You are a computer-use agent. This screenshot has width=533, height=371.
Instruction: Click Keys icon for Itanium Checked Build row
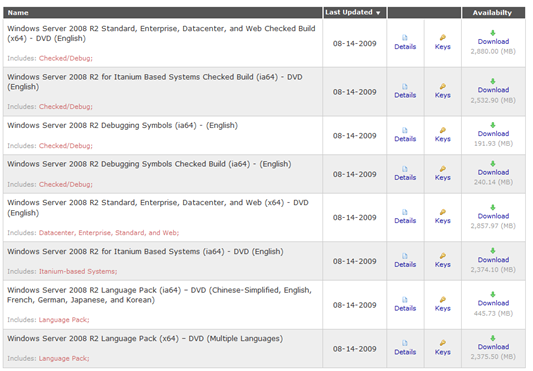[443, 86]
